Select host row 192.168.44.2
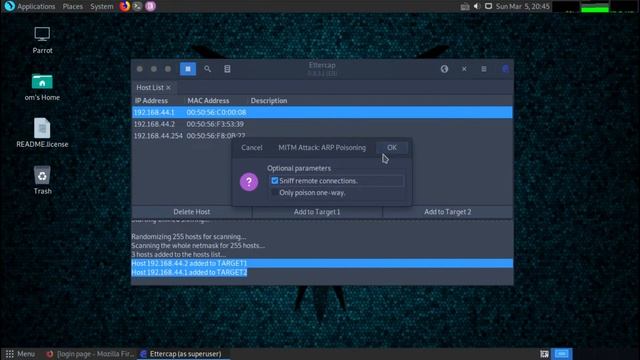Image resolution: width=640 pixels, height=360 pixels. click(322, 124)
